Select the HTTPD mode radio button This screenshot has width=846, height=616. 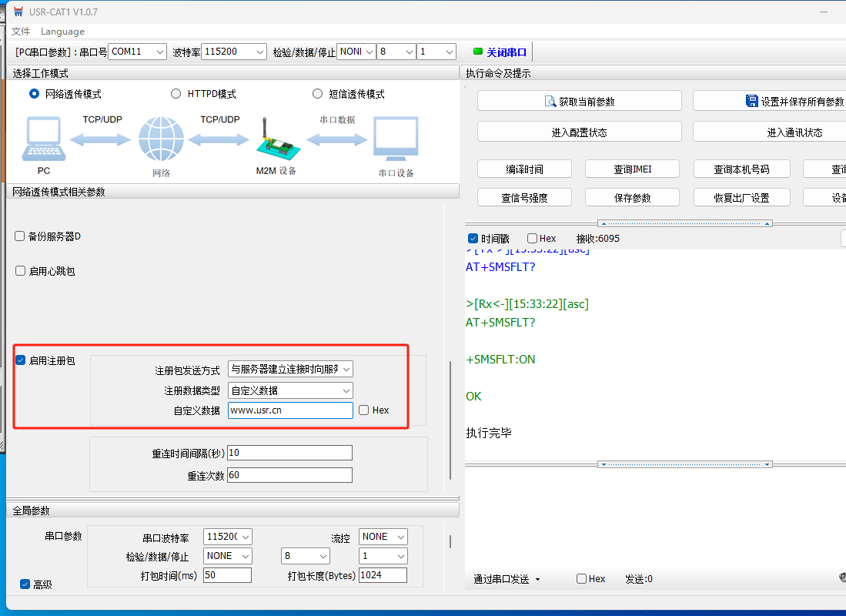176,94
